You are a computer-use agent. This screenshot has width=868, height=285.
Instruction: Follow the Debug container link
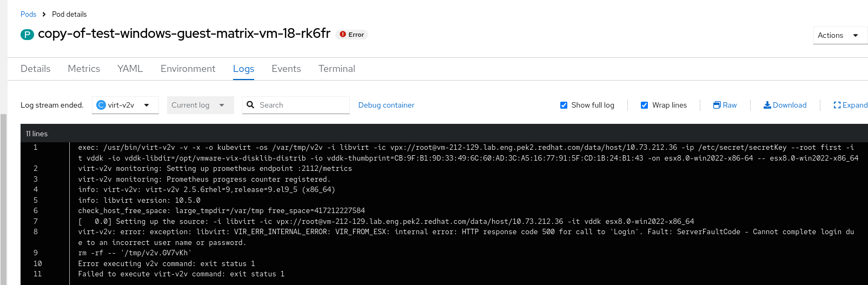click(x=386, y=105)
